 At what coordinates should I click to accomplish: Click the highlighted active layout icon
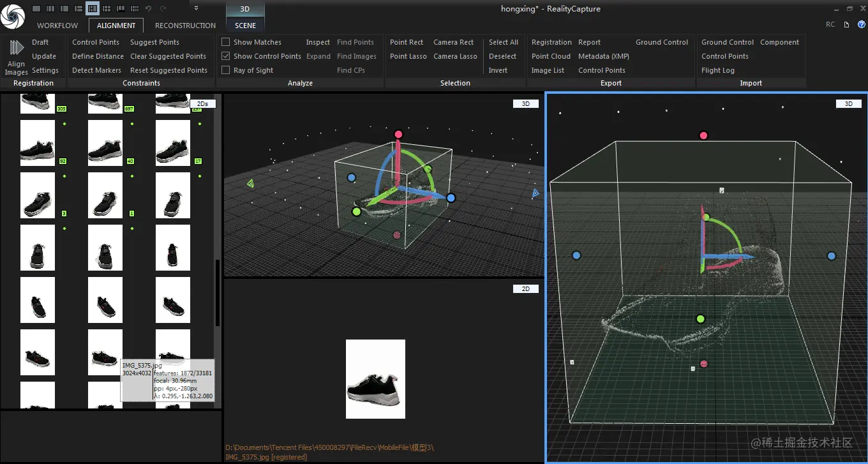pos(93,8)
